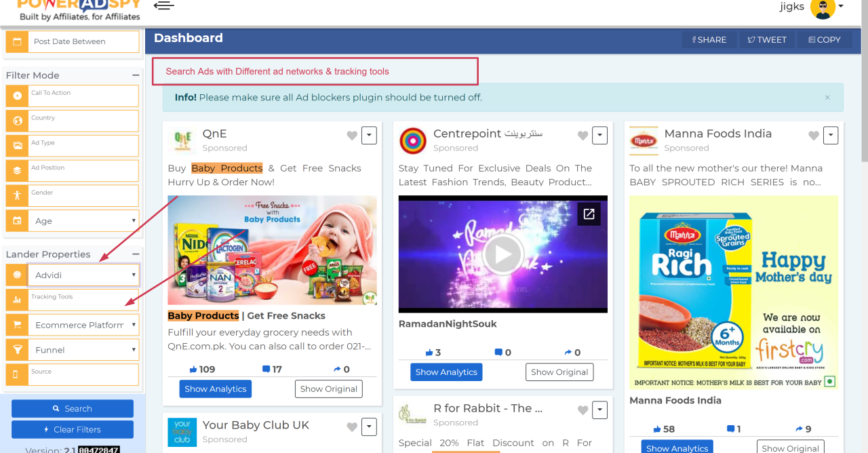Image resolution: width=868 pixels, height=453 pixels.
Task: Favorite the Centrepoint ad heart icon
Action: [583, 136]
